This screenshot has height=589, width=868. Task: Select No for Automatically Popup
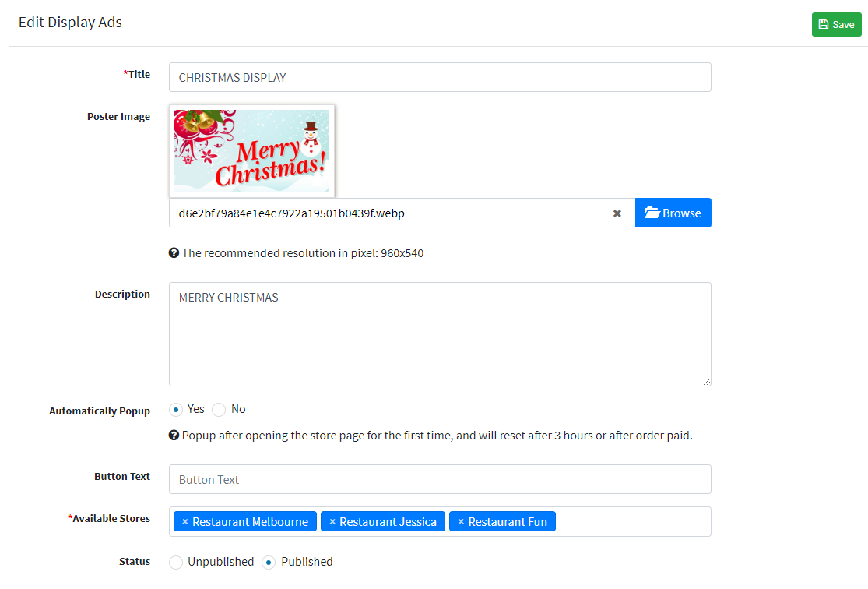pos(219,410)
